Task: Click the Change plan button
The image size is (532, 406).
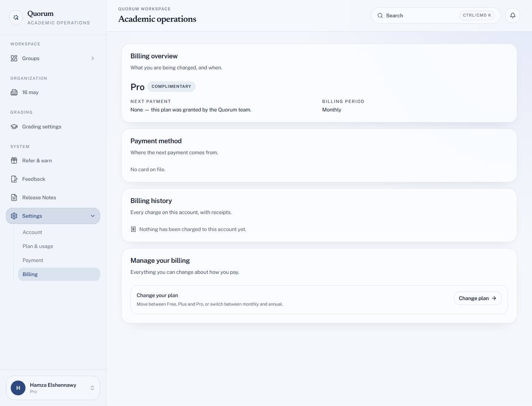Action: 478,298
